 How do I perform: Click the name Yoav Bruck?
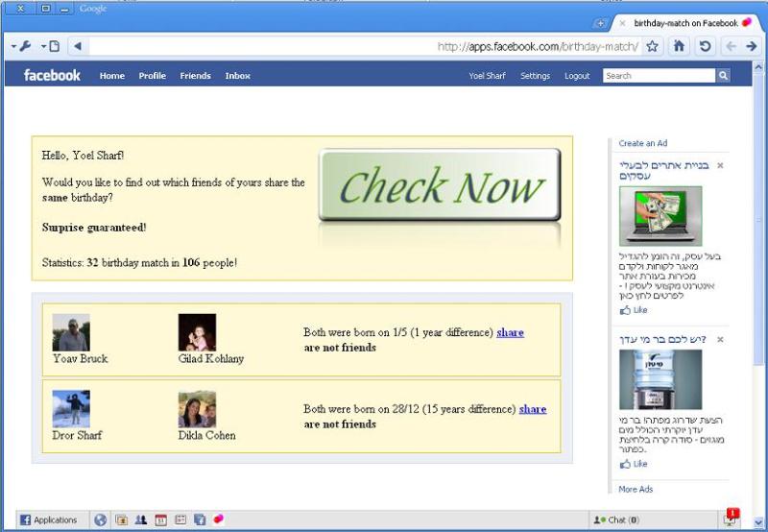(x=81, y=358)
